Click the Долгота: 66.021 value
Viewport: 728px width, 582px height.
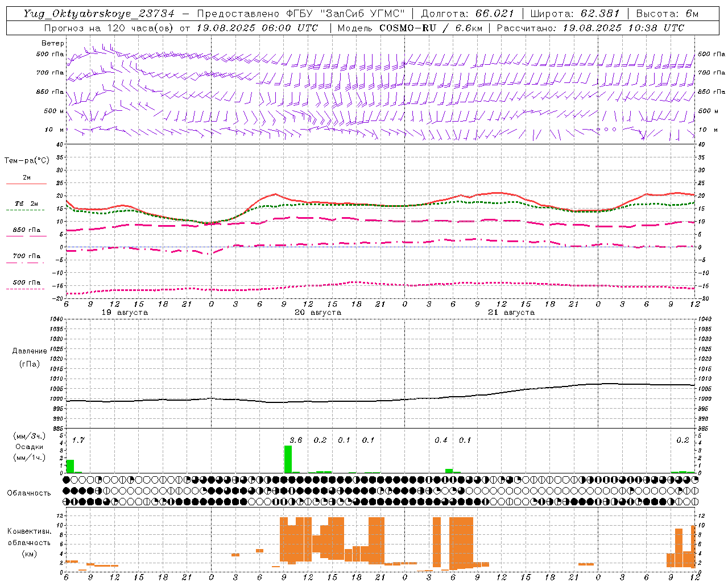click(x=468, y=14)
